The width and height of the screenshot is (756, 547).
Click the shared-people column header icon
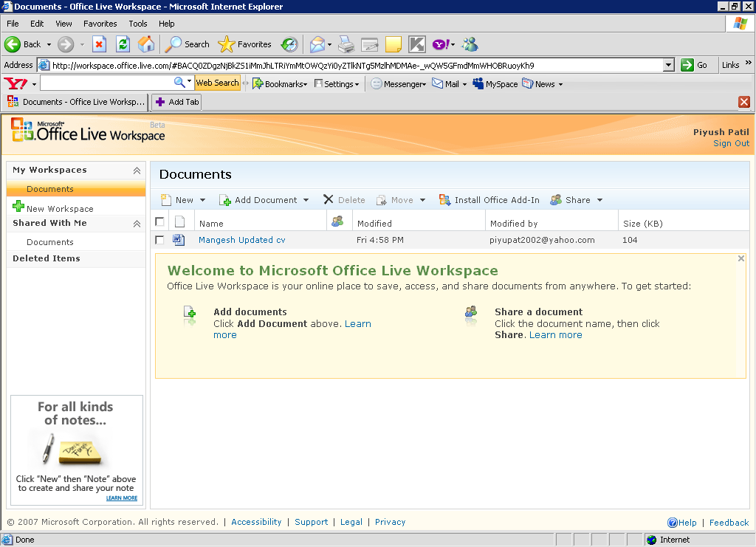(x=337, y=221)
